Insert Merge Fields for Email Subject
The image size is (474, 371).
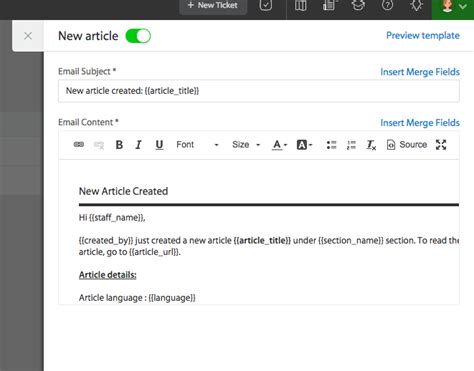coord(420,72)
